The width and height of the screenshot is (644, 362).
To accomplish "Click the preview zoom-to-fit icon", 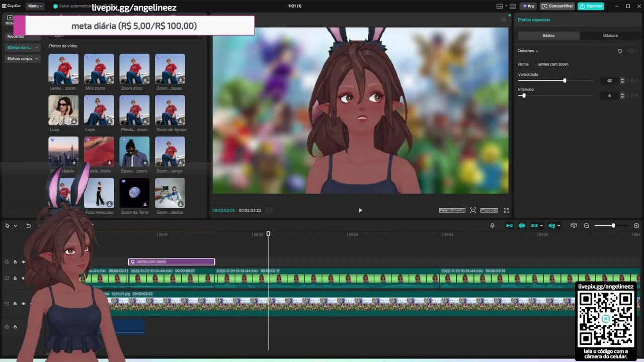I will click(473, 210).
